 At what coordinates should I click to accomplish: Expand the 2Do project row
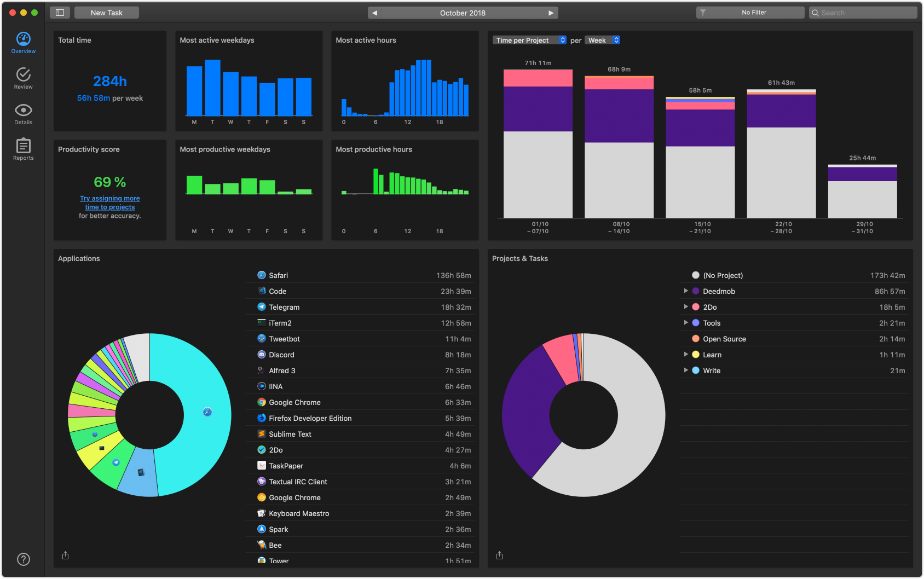686,307
